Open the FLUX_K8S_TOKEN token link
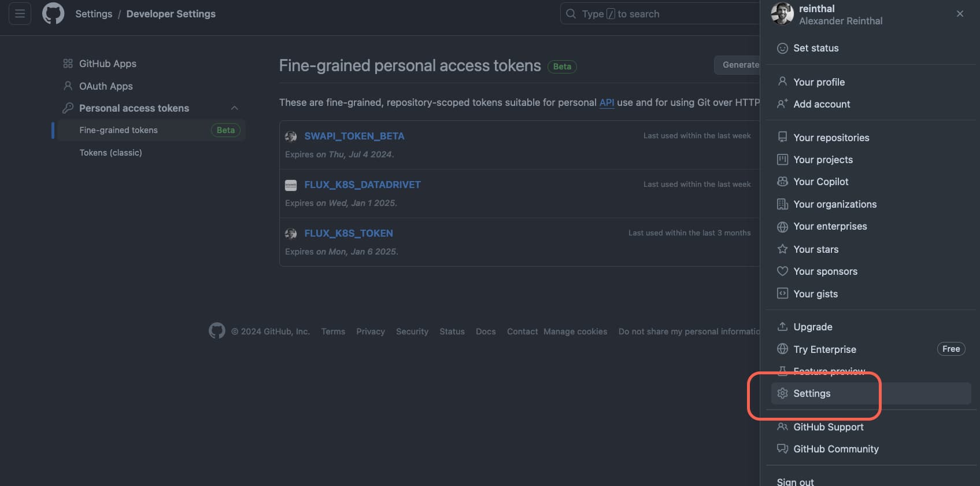The width and height of the screenshot is (980, 486). coord(349,233)
